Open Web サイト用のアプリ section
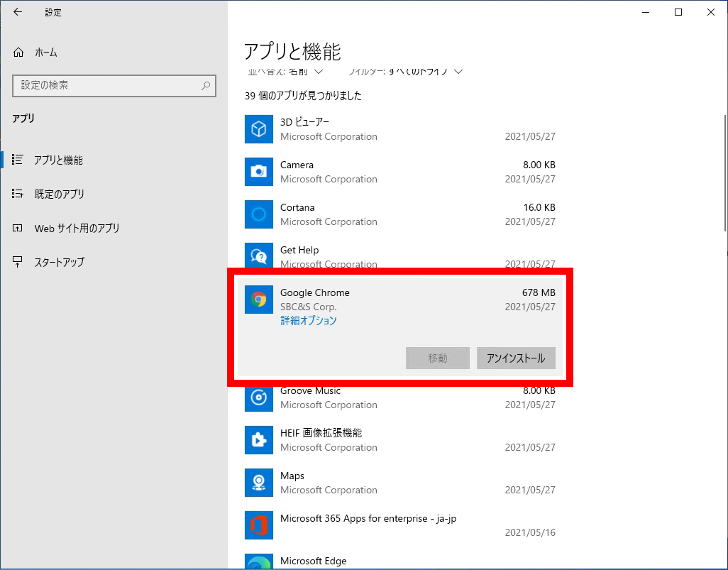 [77, 228]
